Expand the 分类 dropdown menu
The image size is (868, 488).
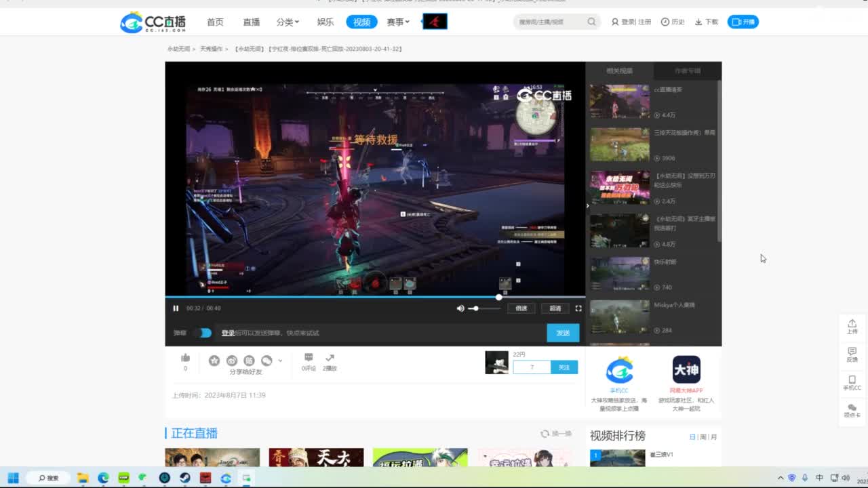point(288,22)
